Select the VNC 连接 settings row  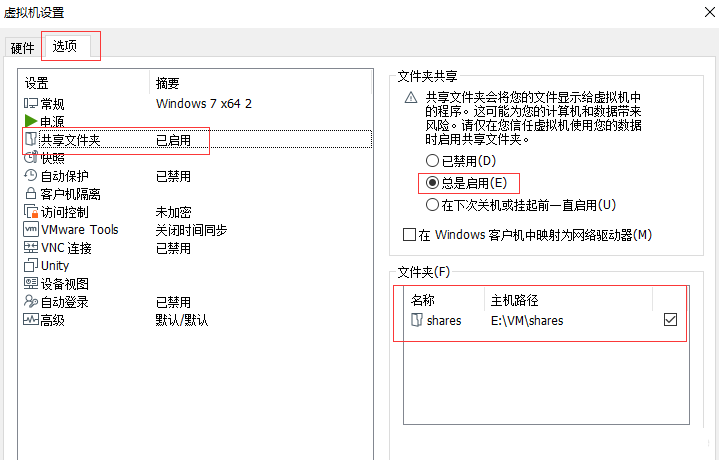[x=196, y=248]
